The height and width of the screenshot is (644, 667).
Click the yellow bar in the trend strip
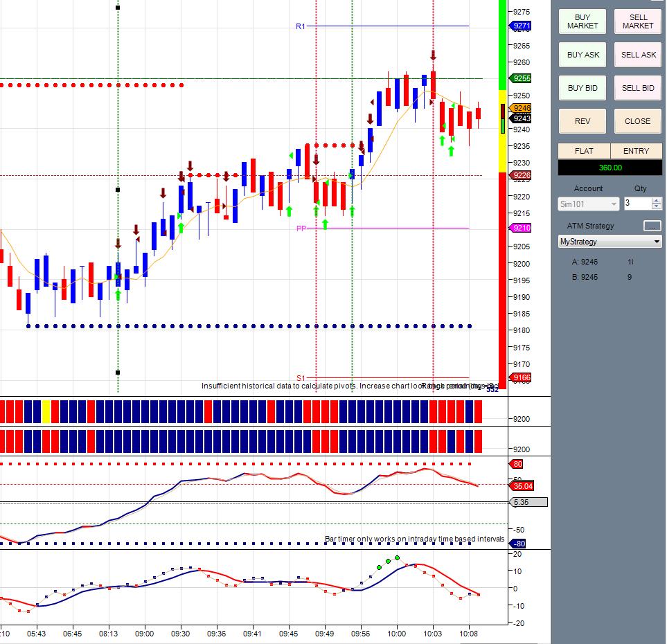pos(46,411)
